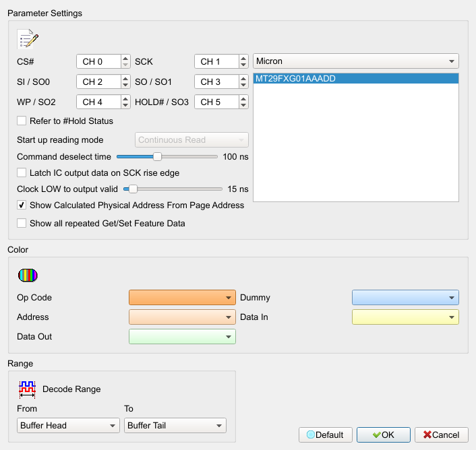Click the Decode Range waveform icon
Viewport: 476px width, 450px height.
click(x=28, y=389)
